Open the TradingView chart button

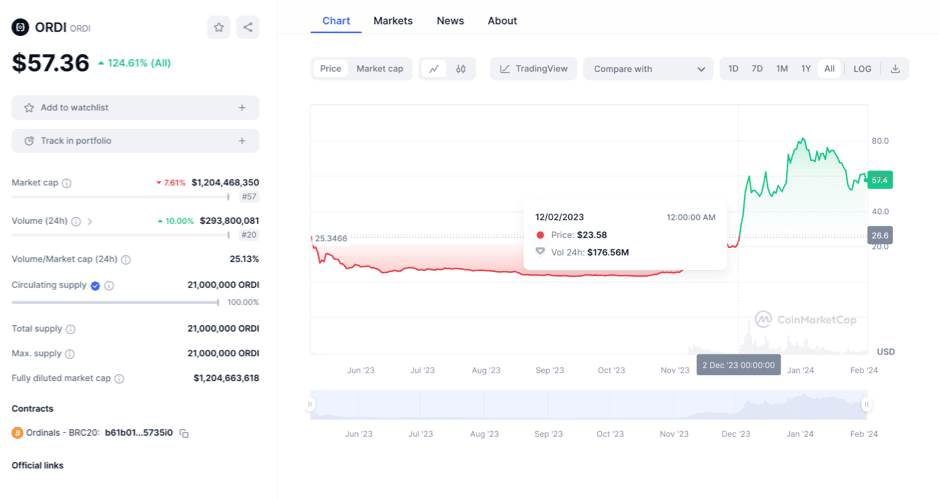[534, 69]
